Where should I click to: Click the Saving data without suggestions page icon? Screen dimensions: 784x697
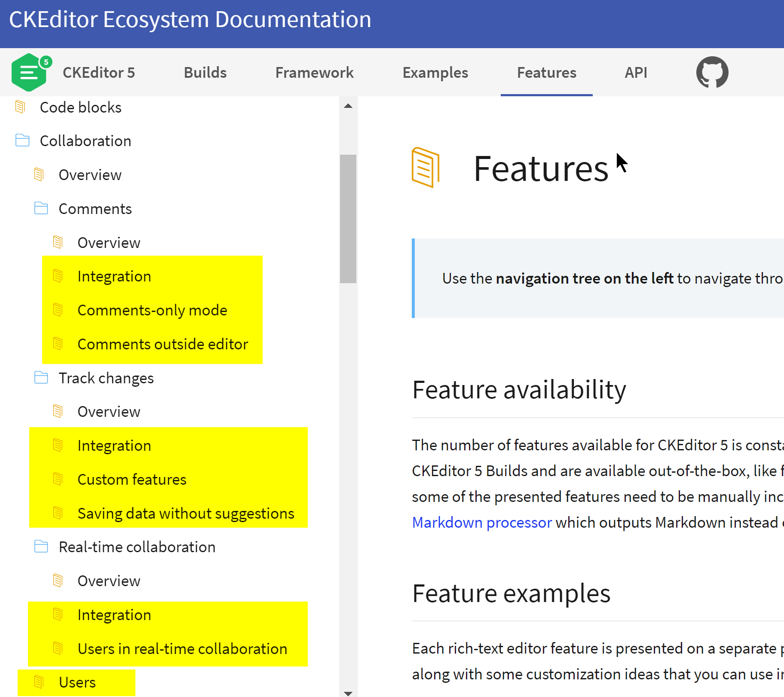(x=58, y=513)
